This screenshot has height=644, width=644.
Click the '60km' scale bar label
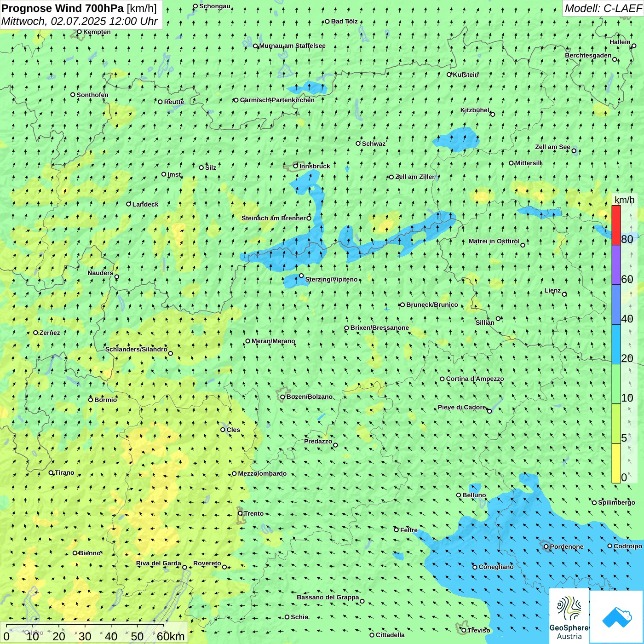(171, 636)
